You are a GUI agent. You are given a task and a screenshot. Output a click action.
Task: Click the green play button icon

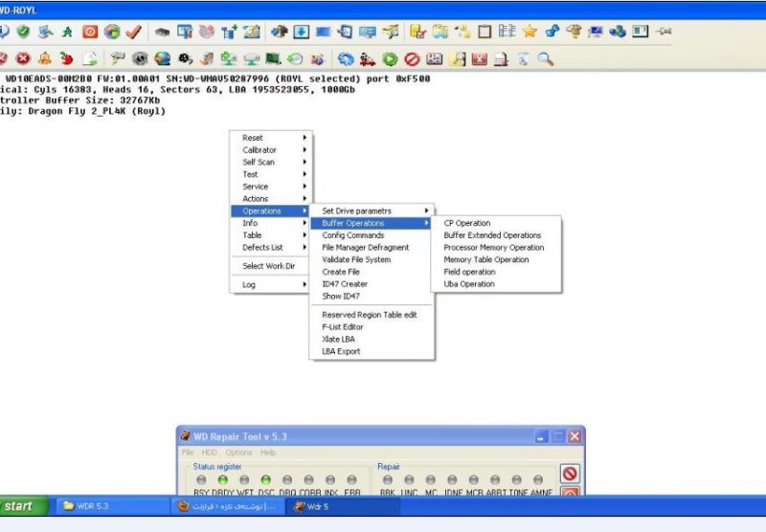coord(390,59)
